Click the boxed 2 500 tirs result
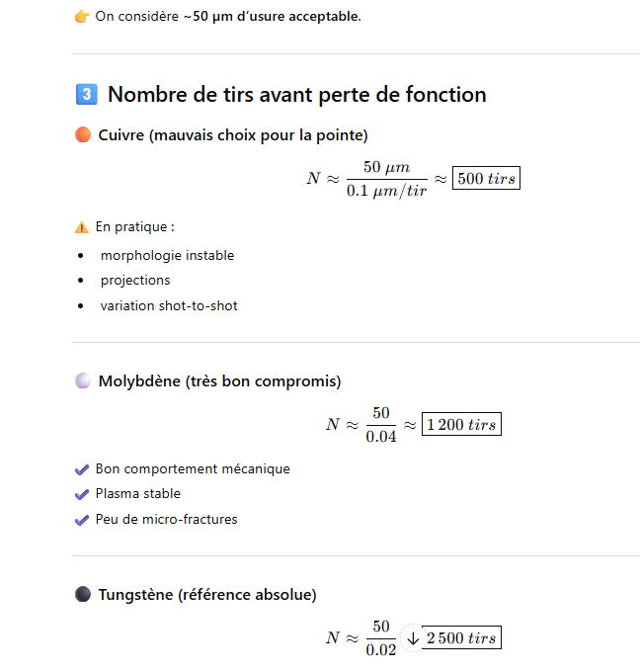The width and height of the screenshot is (640, 672). click(x=461, y=638)
